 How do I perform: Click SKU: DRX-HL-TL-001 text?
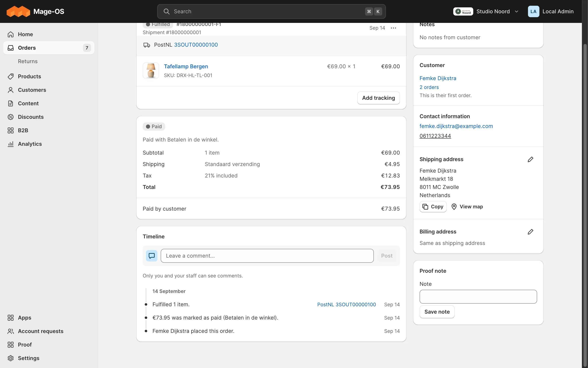tap(188, 75)
